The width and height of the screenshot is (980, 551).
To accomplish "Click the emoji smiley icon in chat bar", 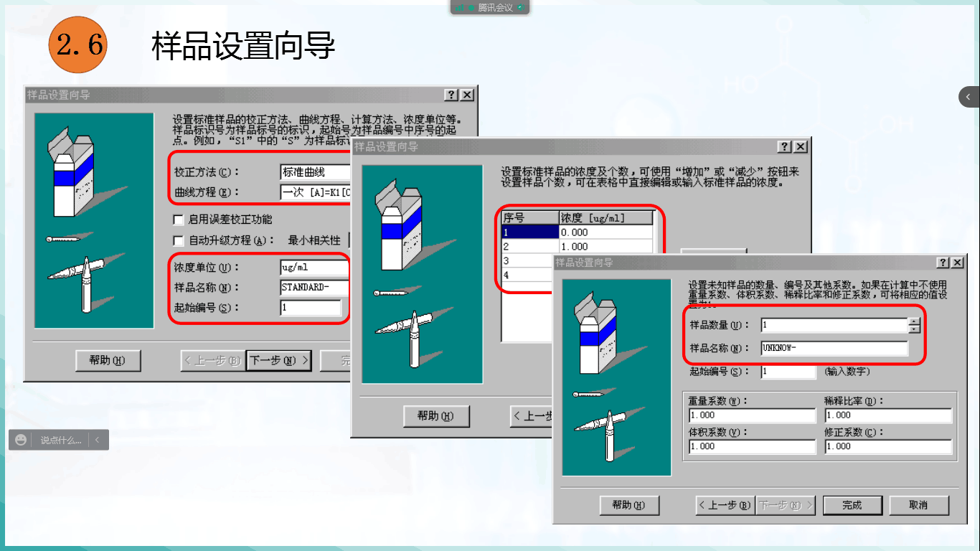I will tap(21, 440).
